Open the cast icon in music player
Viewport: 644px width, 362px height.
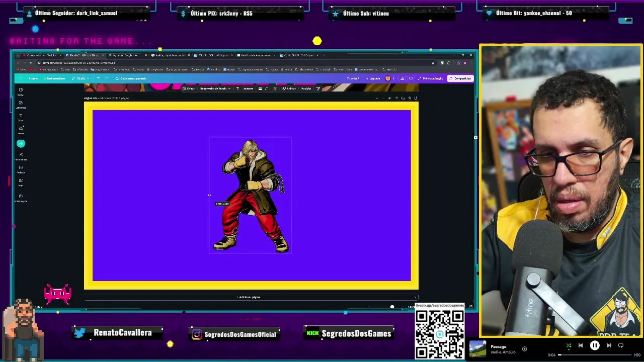(x=621, y=345)
